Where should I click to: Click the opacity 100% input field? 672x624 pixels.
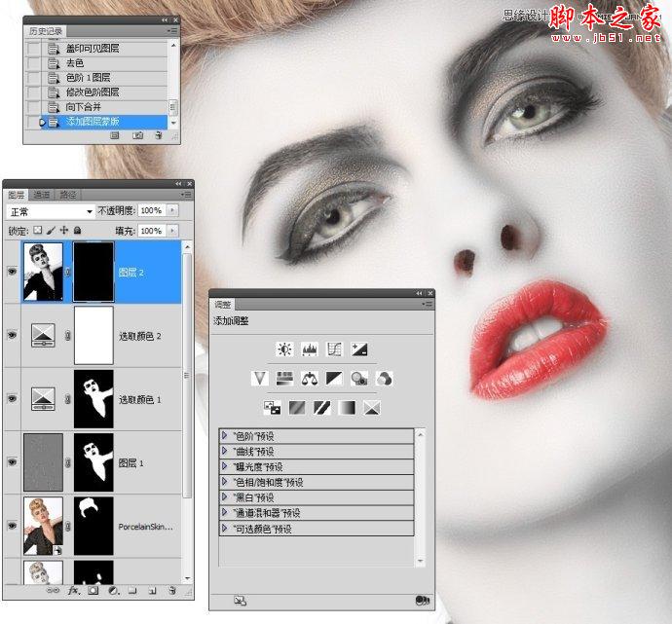[152, 210]
